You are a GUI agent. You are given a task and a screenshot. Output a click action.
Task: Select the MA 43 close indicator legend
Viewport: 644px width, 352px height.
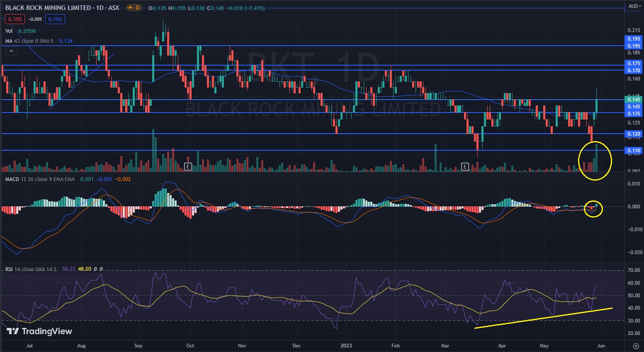pos(29,41)
